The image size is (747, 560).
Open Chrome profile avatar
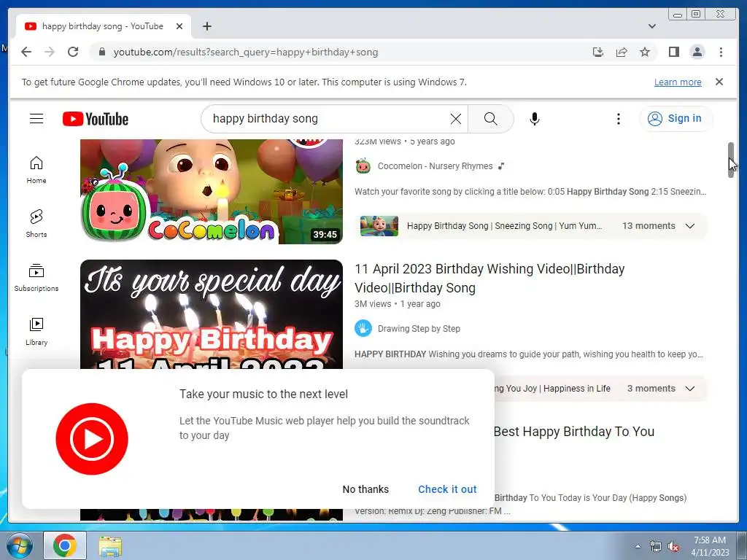(697, 52)
